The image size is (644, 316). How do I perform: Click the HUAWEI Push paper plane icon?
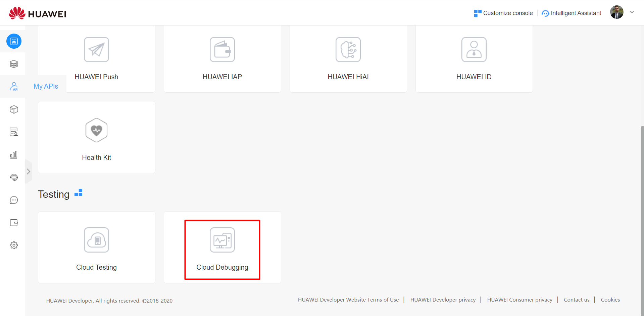[x=96, y=50]
